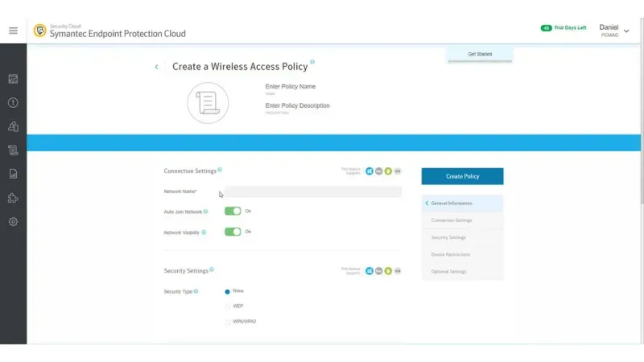Select the WPA/WPA2 security type
Screen dimensions: 644x362
228,323
